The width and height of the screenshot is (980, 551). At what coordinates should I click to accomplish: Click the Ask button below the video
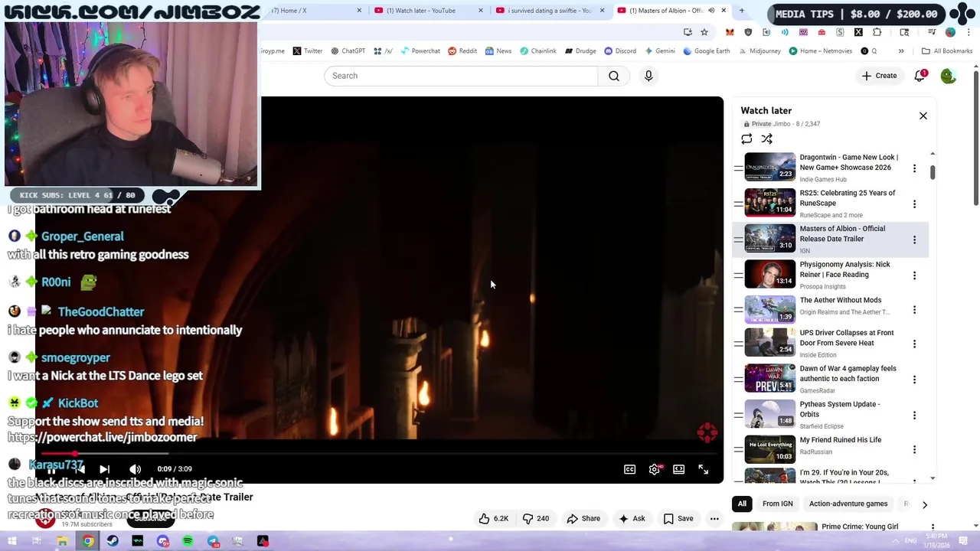pyautogui.click(x=632, y=519)
